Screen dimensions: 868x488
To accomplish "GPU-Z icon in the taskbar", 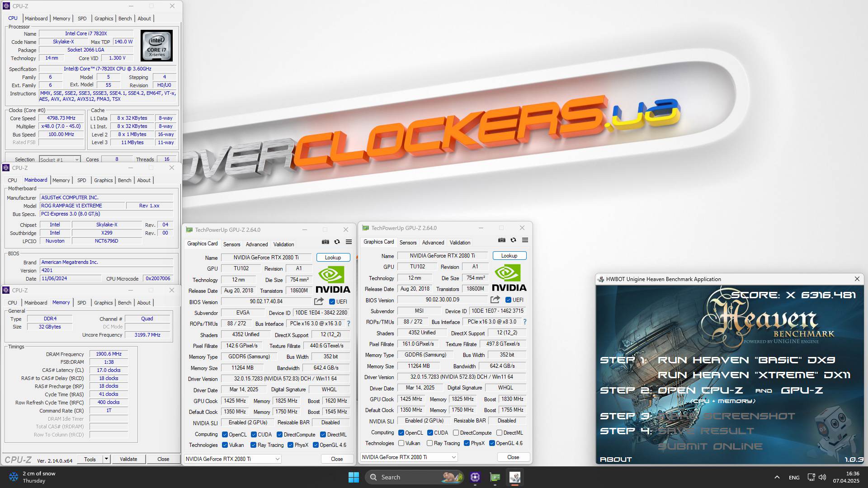I will click(495, 477).
